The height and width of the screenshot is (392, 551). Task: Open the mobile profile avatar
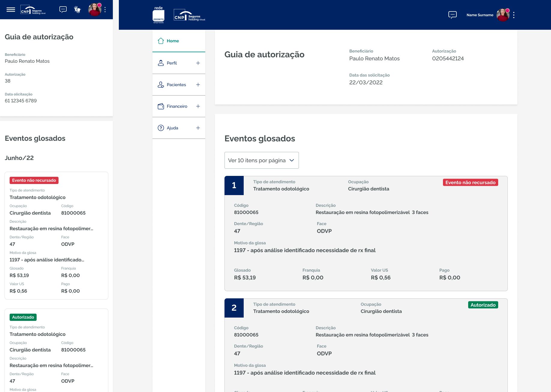click(95, 10)
